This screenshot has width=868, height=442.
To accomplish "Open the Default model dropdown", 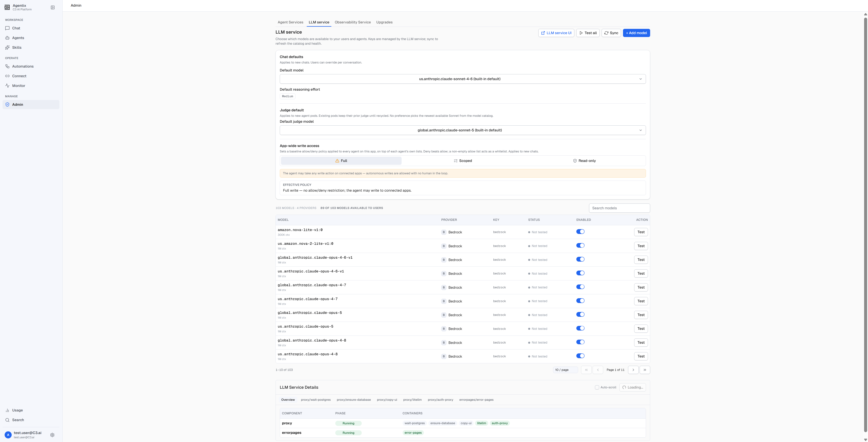I will tap(463, 79).
